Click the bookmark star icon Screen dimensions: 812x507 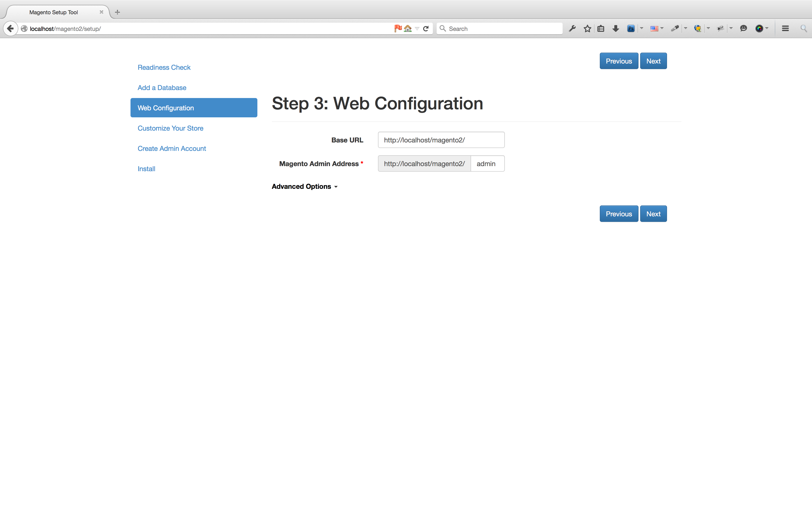[x=587, y=28]
